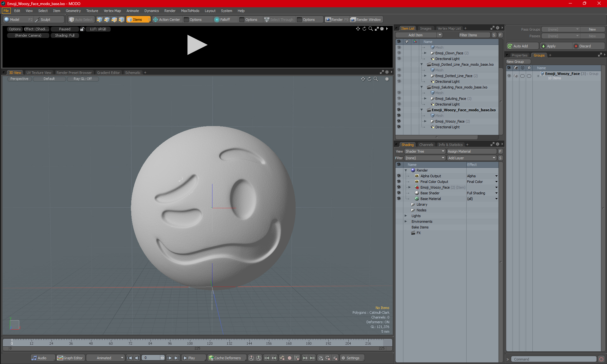Click preview pane zoom magnifier icon
607x364 pixels.
[371, 29]
